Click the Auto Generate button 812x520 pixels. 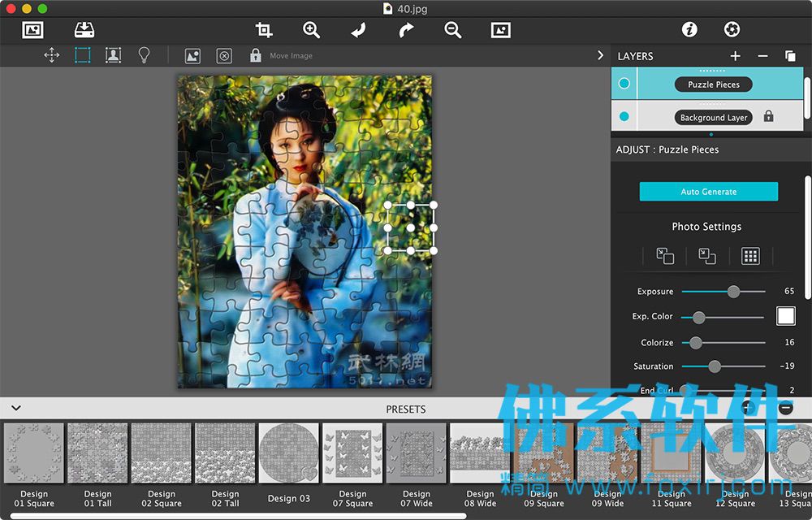click(x=708, y=192)
